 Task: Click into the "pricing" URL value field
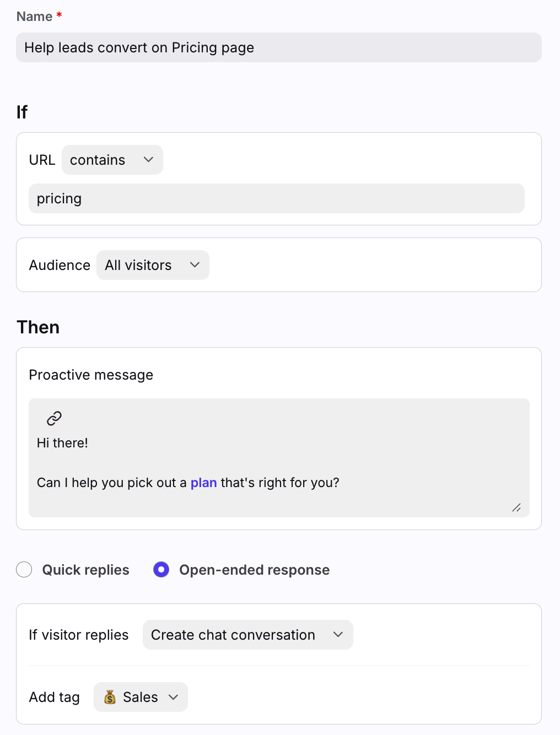coord(276,198)
